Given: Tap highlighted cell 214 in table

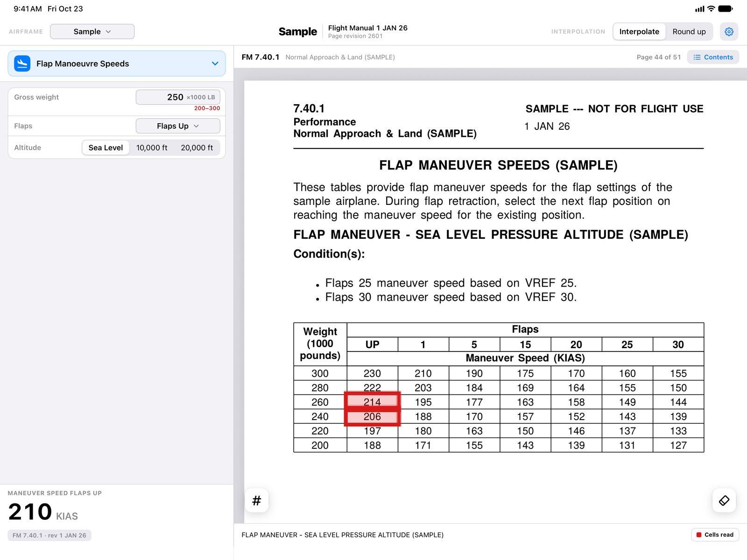Looking at the screenshot, I should (372, 402).
